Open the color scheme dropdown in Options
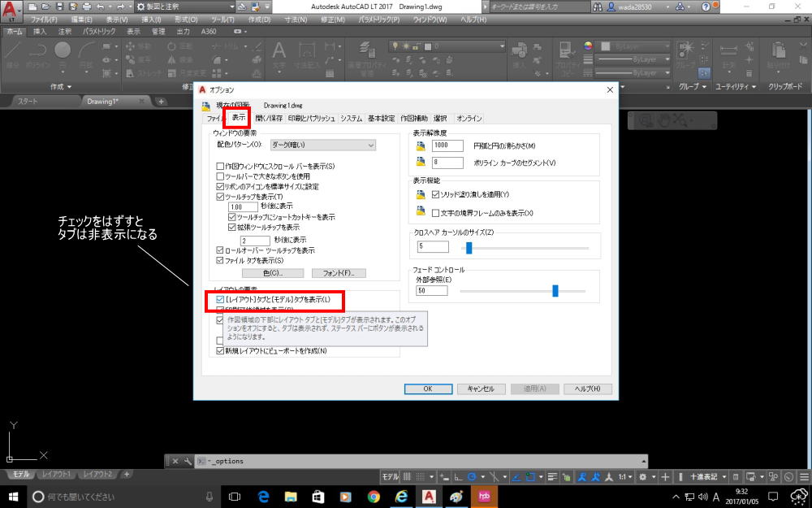 [323, 145]
